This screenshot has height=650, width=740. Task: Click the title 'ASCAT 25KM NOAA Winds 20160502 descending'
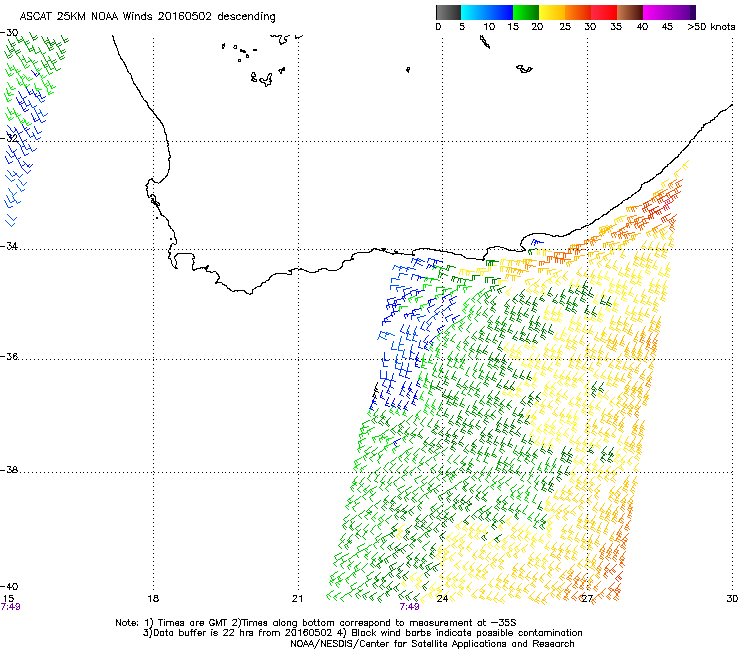147,17
